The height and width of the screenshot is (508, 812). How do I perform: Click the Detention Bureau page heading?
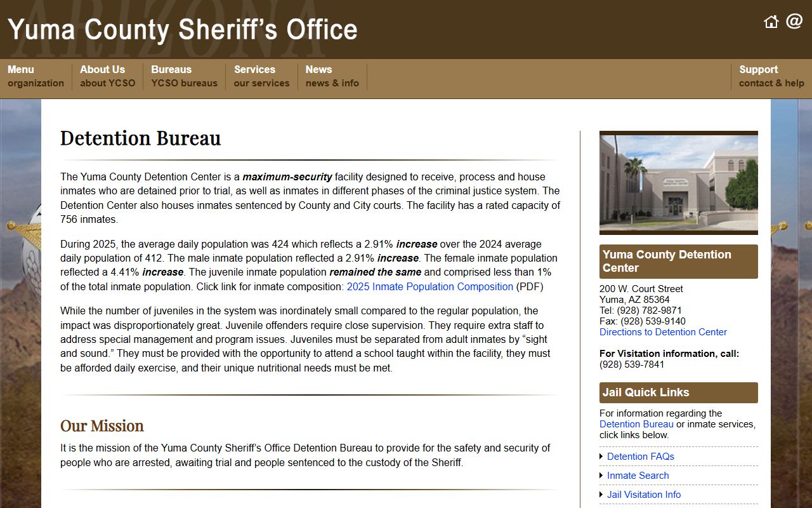140,138
